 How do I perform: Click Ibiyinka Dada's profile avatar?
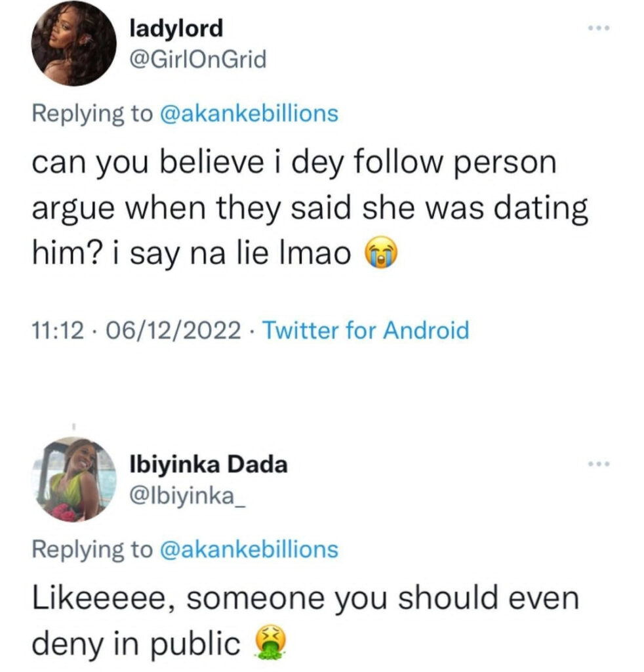coord(73,479)
